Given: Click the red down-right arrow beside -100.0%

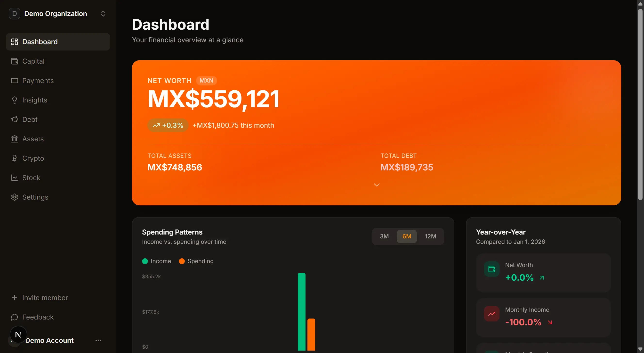Looking at the screenshot, I should pyautogui.click(x=550, y=322).
